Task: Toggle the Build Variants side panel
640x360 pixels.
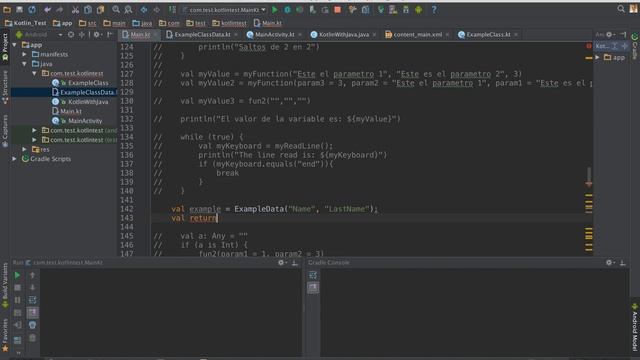Action: click(x=5, y=285)
